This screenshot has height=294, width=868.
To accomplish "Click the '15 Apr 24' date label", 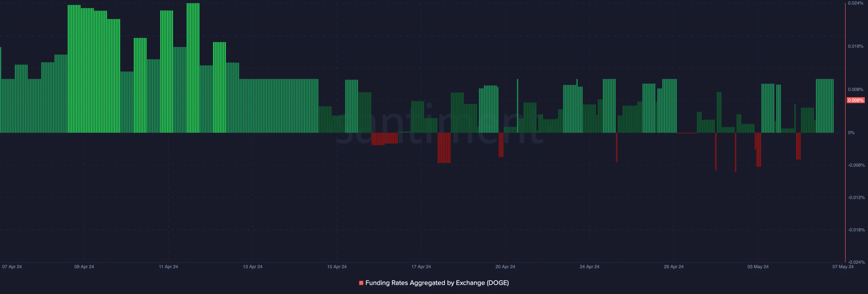I will click(x=337, y=267).
